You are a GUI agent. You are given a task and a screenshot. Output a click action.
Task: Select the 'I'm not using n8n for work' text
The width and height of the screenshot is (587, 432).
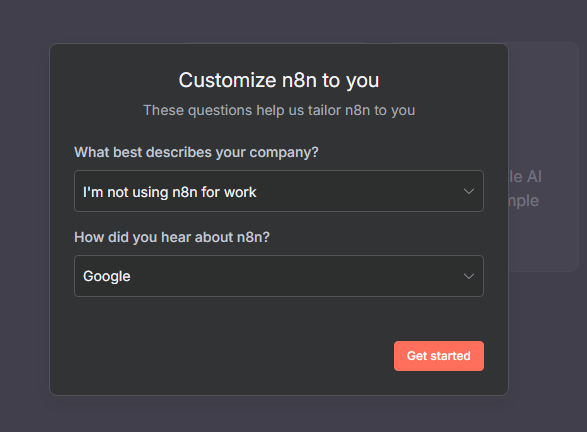(170, 192)
